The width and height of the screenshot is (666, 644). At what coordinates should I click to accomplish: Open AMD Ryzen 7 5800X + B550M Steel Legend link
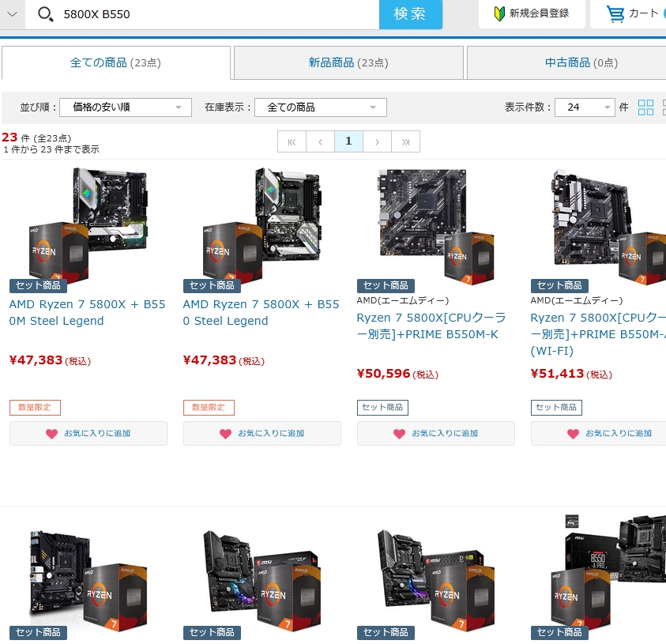(x=88, y=313)
